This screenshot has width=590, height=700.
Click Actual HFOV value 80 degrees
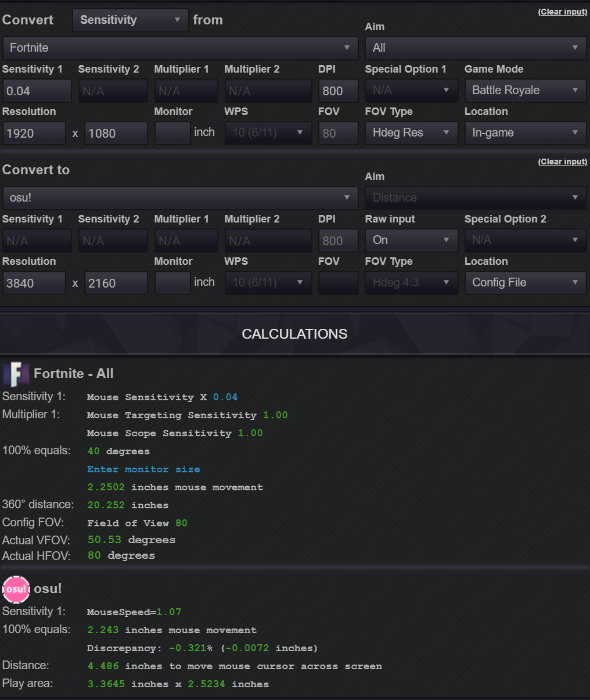[121, 556]
